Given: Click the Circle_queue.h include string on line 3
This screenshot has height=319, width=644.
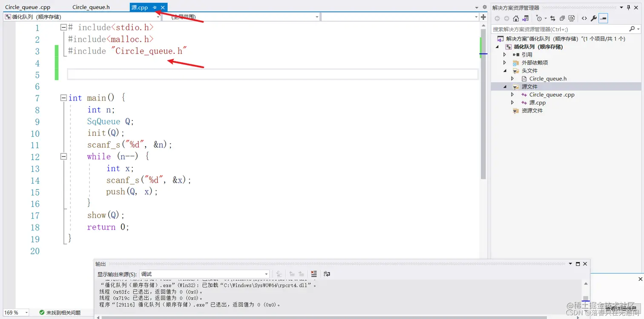Looking at the screenshot, I should [x=149, y=51].
